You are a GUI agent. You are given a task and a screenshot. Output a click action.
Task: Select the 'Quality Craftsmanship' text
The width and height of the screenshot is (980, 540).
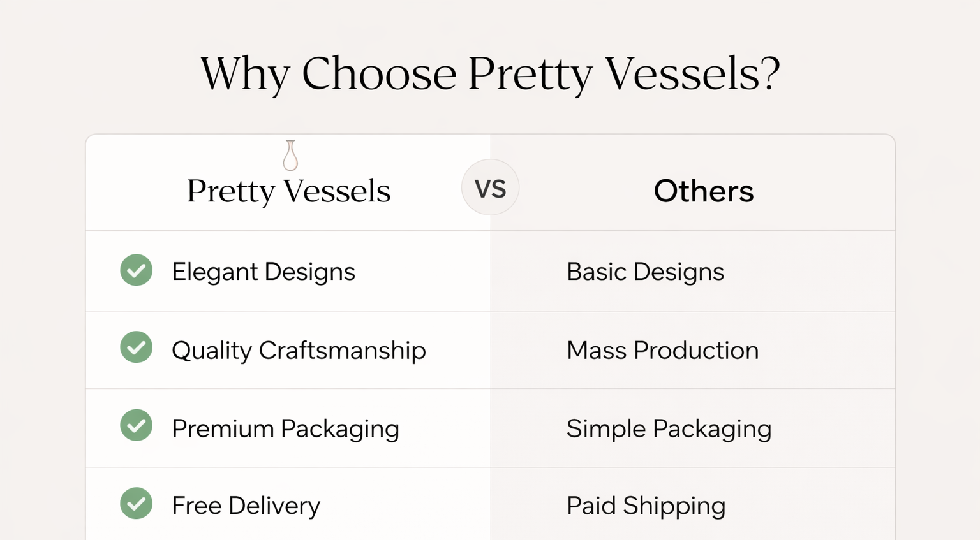(299, 351)
